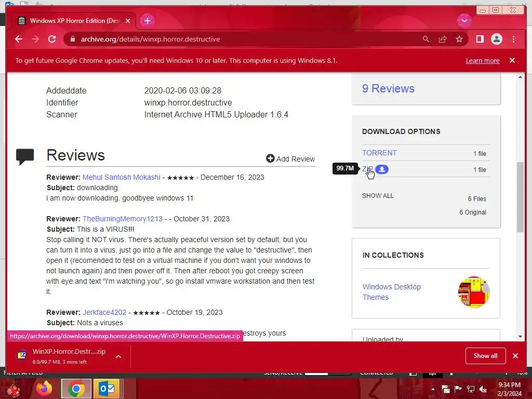Click the blue download icon beside ZIP
This screenshot has height=399, width=532.
[x=382, y=169]
